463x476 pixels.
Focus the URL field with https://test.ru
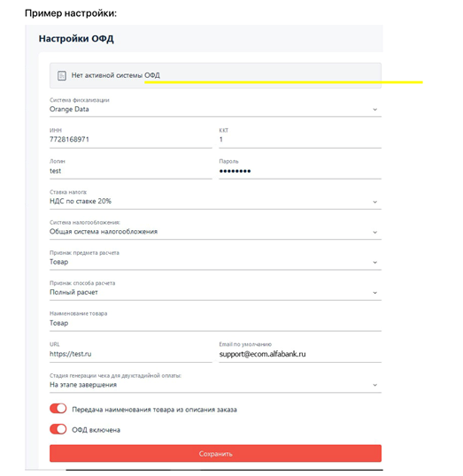pyautogui.click(x=131, y=352)
